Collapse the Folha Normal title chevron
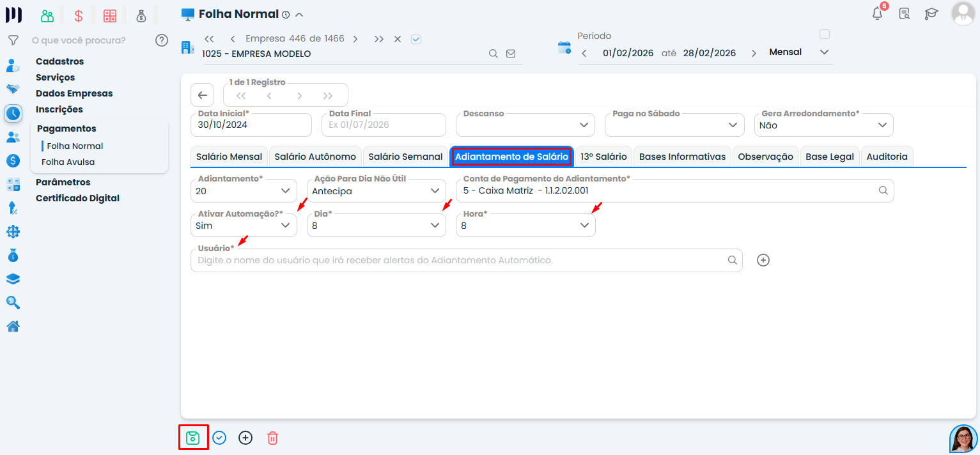The width and height of the screenshot is (980, 455). click(x=299, y=15)
